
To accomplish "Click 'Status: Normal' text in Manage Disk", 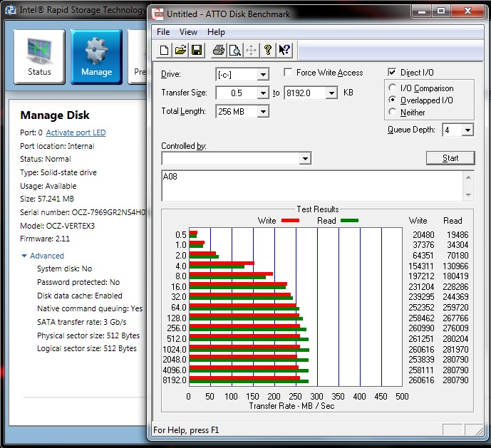I will pyautogui.click(x=46, y=159).
